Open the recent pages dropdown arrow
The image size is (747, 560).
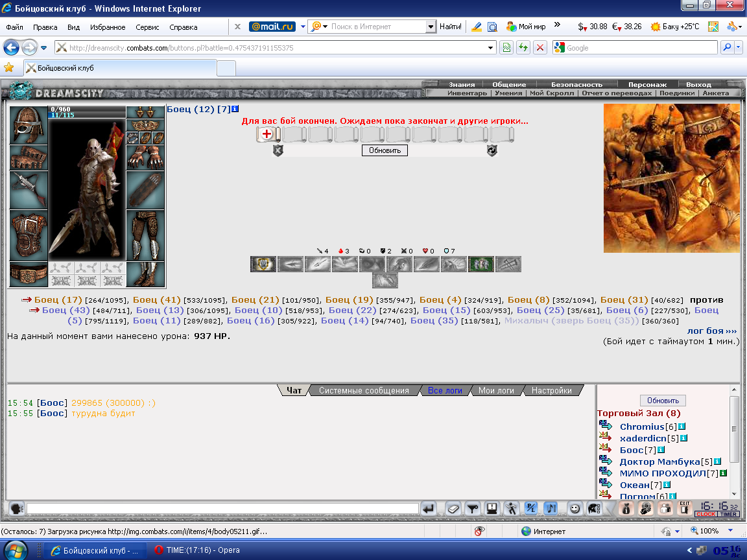[44, 47]
